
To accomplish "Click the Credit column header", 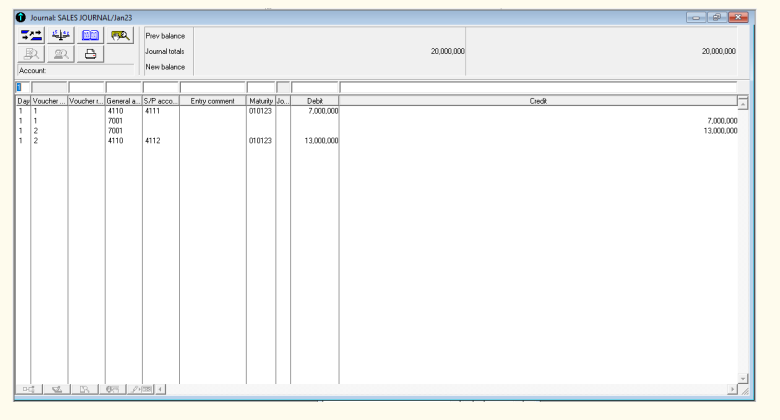I will tap(538, 101).
